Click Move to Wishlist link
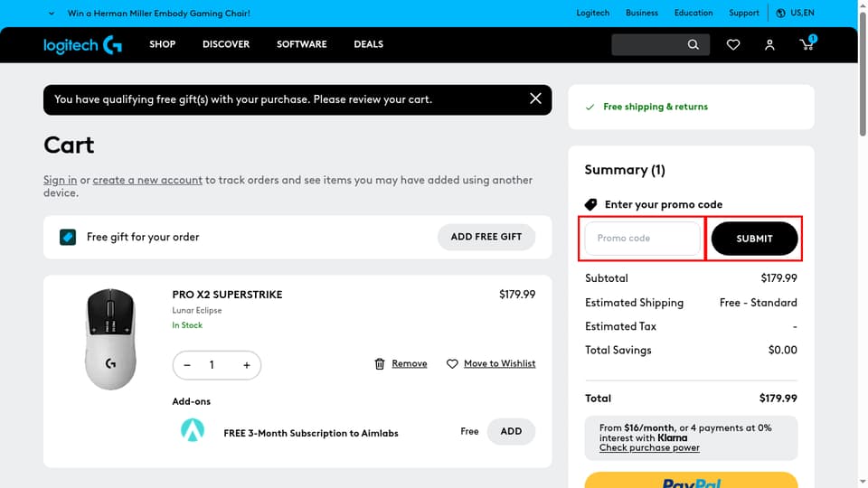 coord(499,363)
